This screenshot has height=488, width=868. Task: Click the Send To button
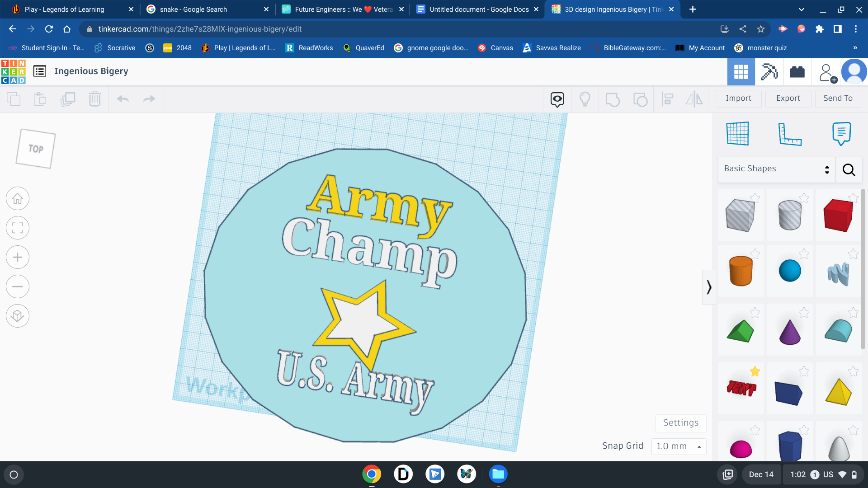(838, 99)
